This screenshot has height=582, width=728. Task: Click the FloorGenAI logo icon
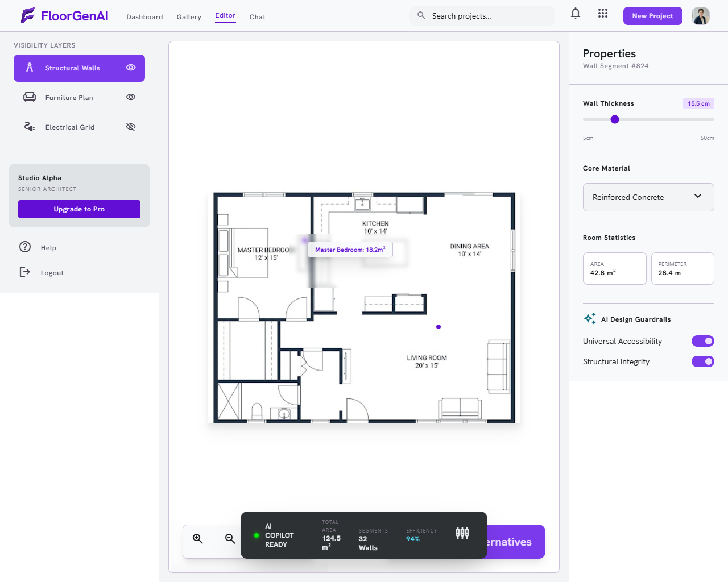coord(28,15)
